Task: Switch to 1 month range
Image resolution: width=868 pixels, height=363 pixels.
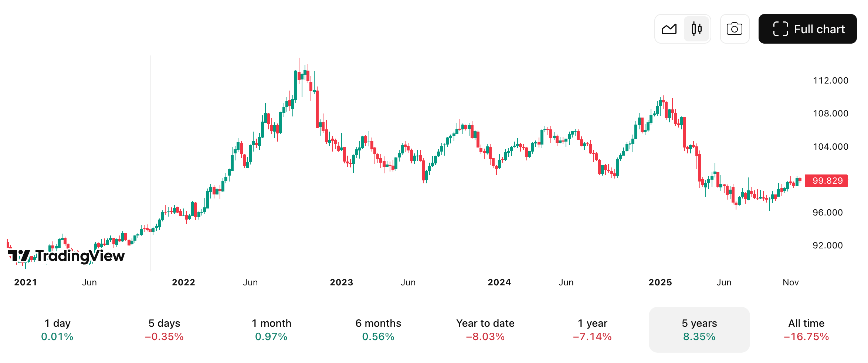Action: point(271,329)
